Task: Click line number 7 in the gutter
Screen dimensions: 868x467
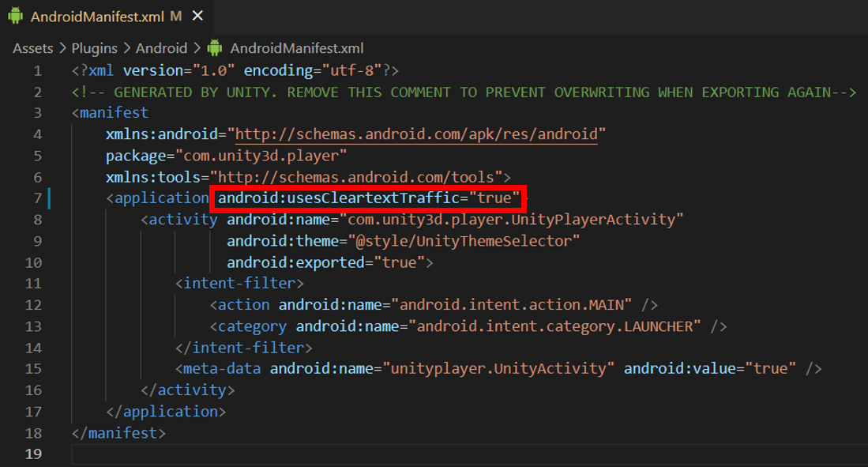Action: click(x=37, y=198)
